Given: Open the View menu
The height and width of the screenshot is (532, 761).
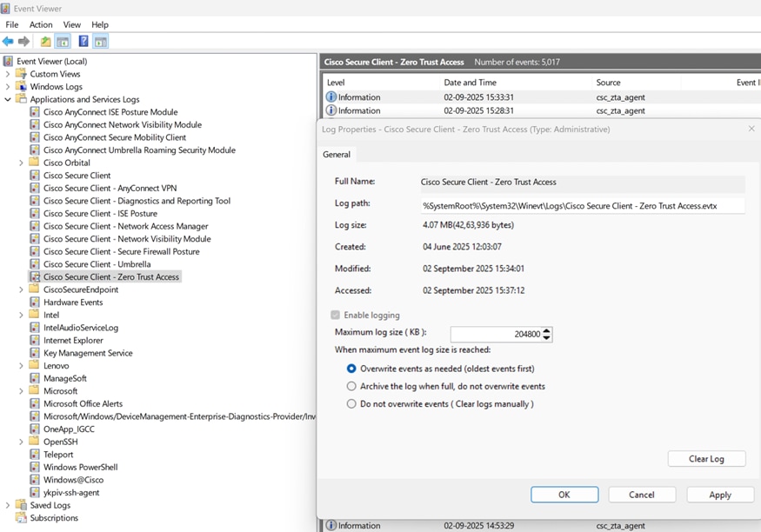Looking at the screenshot, I should coord(72,24).
